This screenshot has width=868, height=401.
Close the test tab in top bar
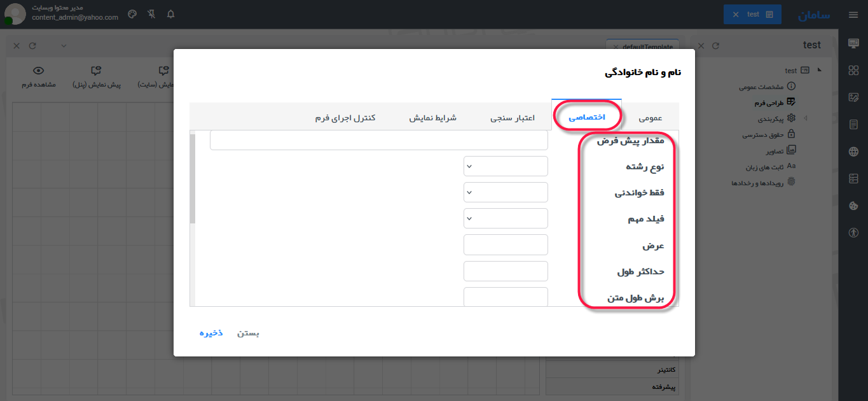(736, 14)
